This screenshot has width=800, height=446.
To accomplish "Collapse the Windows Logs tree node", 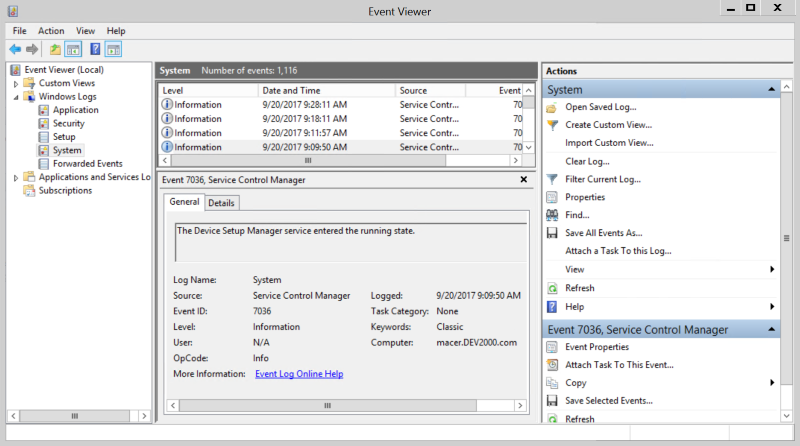I will point(16,97).
